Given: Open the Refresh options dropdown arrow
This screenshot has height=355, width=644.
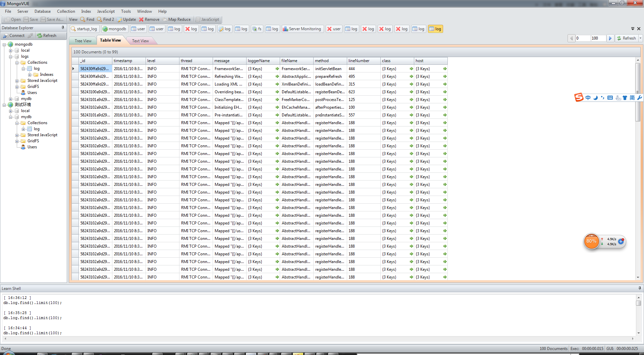Looking at the screenshot, I should click(x=640, y=38).
